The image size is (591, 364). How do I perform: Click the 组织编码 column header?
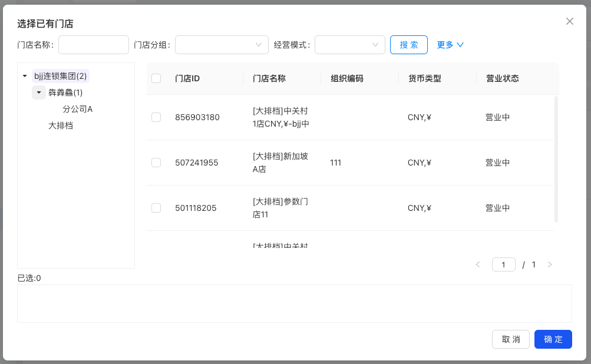(x=346, y=78)
